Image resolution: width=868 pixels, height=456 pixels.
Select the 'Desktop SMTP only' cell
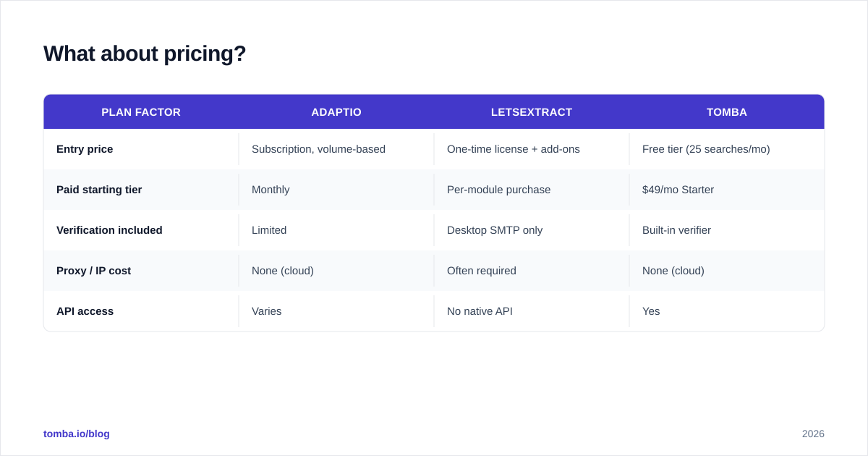click(x=495, y=230)
